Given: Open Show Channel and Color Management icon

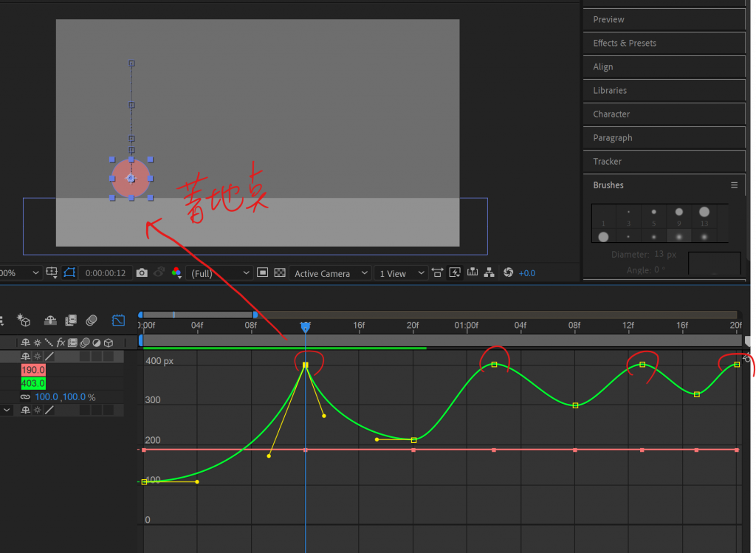Looking at the screenshot, I should pos(176,273).
